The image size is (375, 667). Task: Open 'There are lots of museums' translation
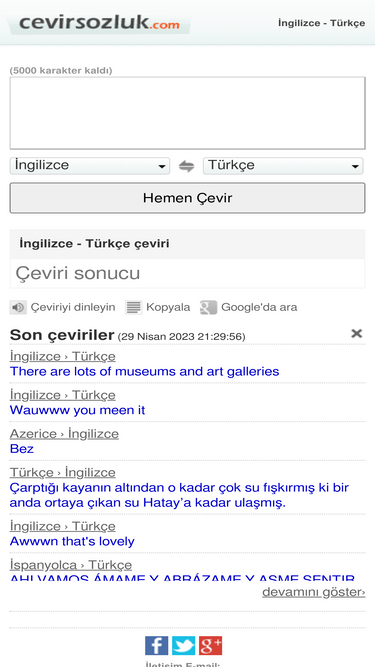(145, 371)
